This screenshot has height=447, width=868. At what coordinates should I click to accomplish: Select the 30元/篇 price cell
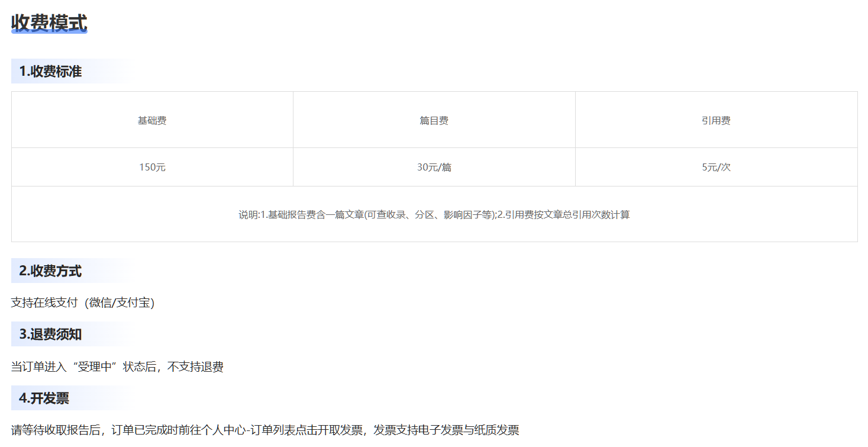(x=434, y=167)
